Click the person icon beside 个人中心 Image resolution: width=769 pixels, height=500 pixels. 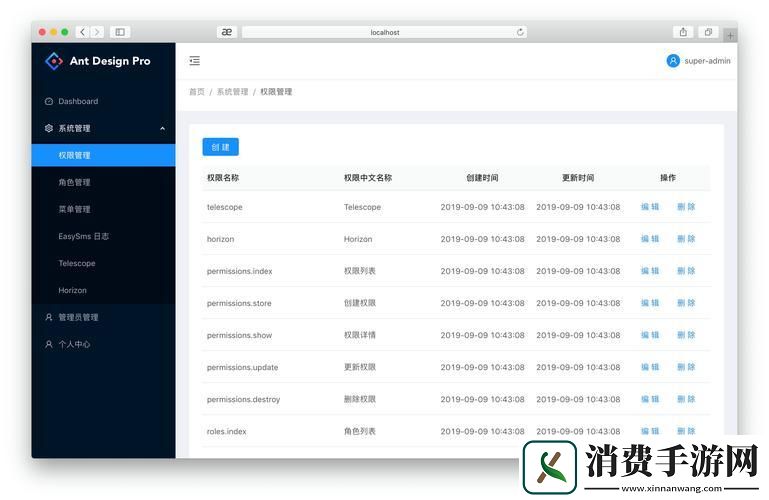tap(49, 344)
